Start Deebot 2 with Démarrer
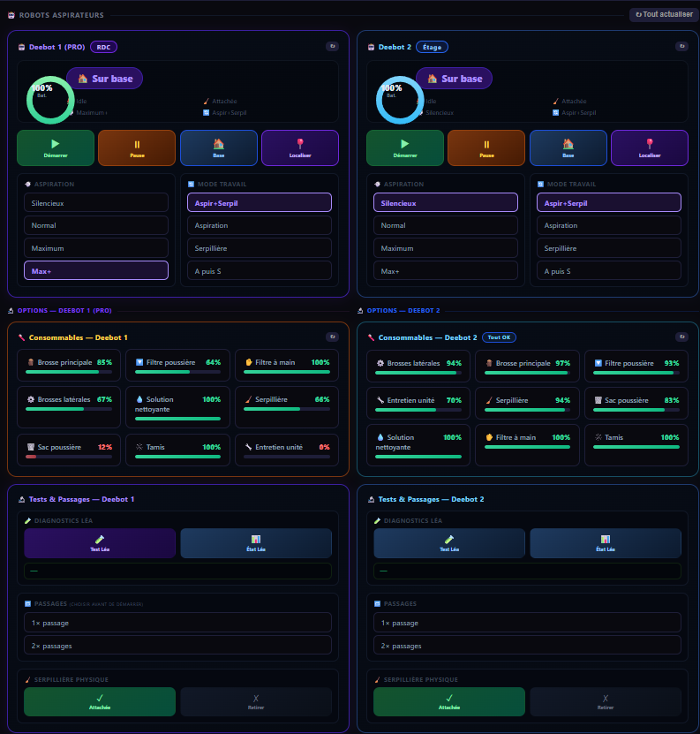The width and height of the screenshot is (700, 734). tap(405, 148)
